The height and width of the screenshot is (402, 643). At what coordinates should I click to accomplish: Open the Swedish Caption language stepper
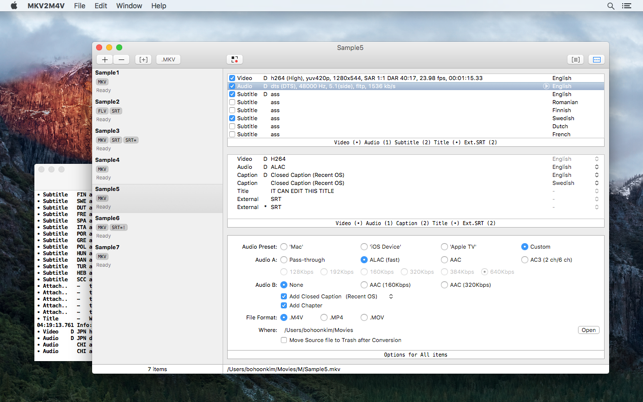coord(597,183)
